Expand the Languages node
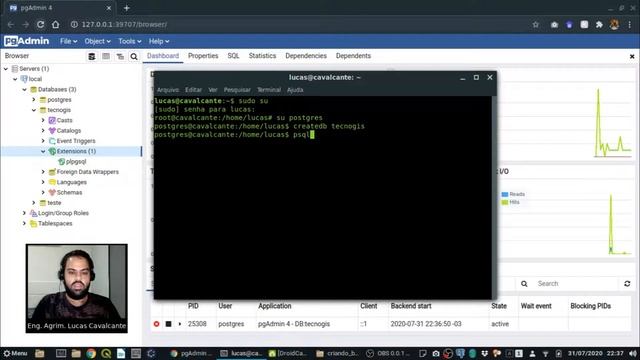The height and width of the screenshot is (360, 640). click(x=43, y=182)
